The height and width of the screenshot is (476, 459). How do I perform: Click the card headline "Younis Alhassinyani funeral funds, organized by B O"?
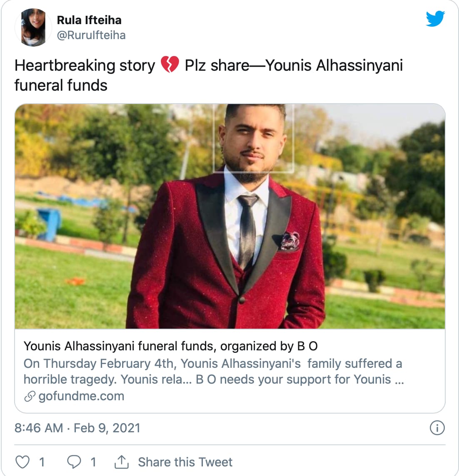click(x=171, y=346)
